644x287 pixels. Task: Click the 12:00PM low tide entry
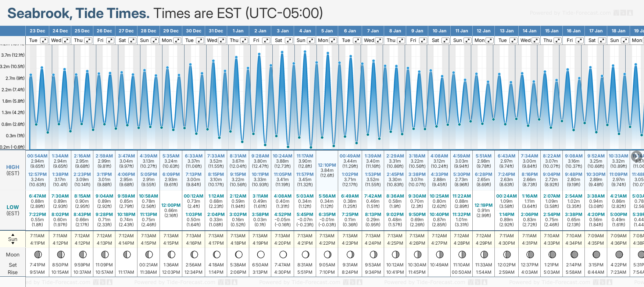point(171,205)
